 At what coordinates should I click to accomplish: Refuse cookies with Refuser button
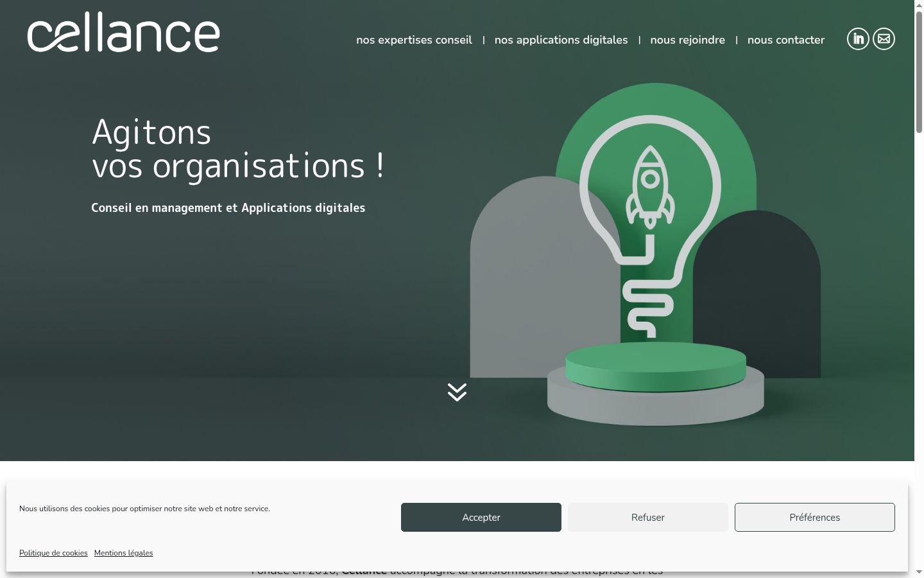[x=648, y=518]
